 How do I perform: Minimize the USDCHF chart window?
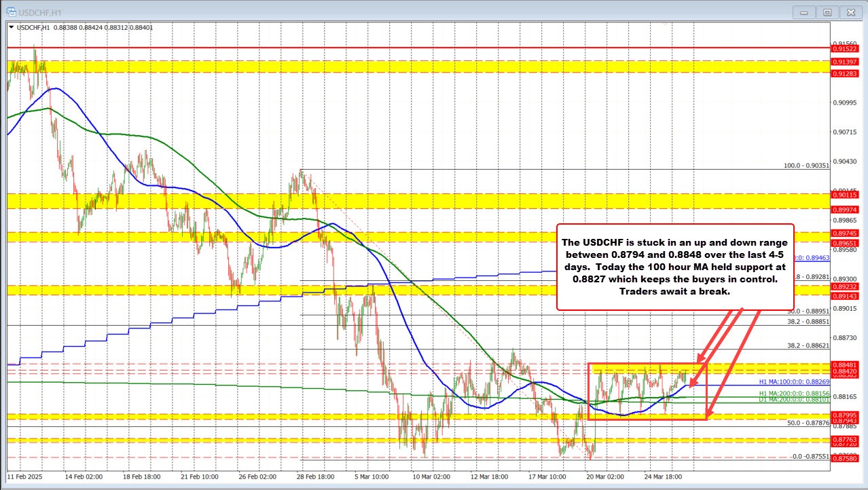point(803,12)
